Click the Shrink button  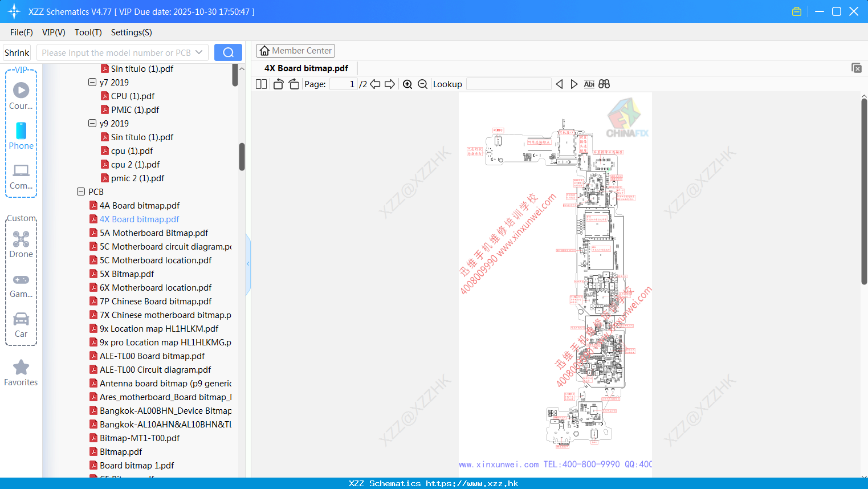[x=17, y=52]
